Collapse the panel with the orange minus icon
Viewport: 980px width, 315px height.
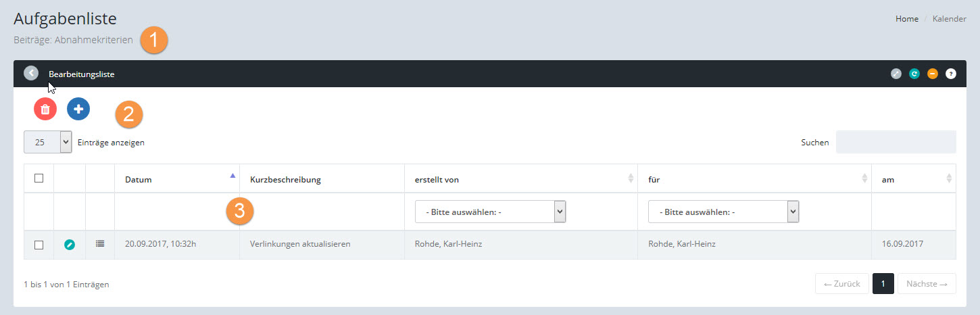coord(933,74)
